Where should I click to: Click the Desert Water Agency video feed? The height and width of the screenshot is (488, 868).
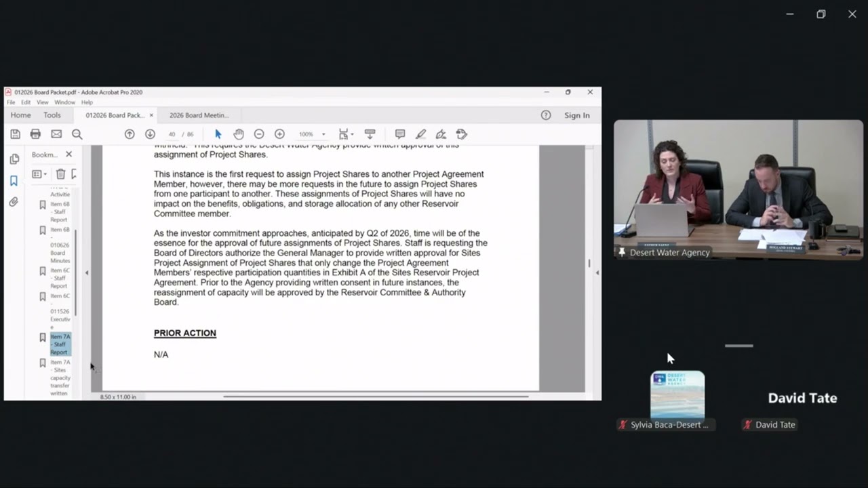738,190
